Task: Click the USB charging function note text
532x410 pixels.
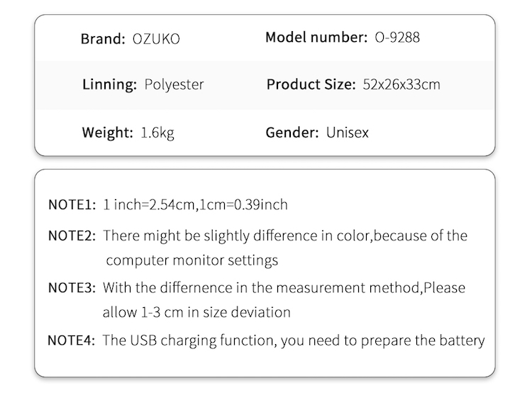Action: [294, 340]
